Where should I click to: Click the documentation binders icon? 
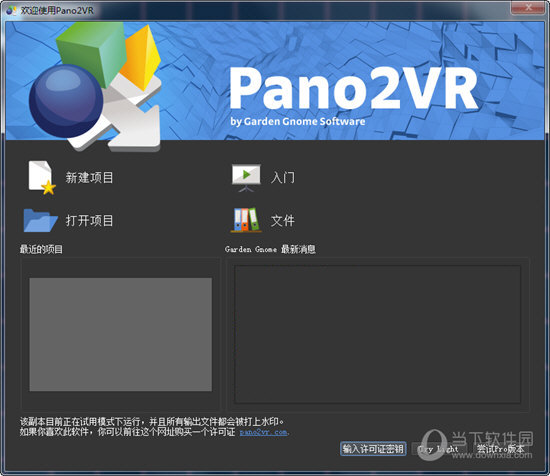pos(246,220)
